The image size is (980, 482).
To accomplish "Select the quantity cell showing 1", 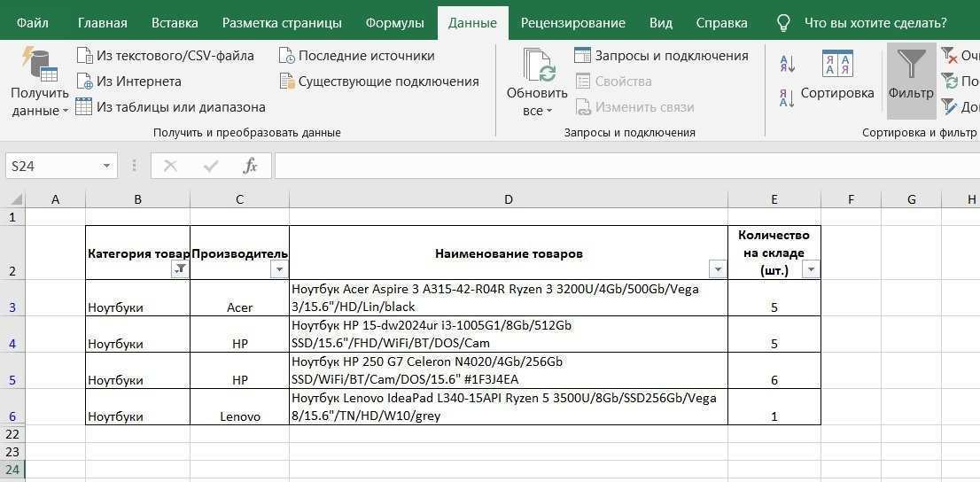I will 774,407.
